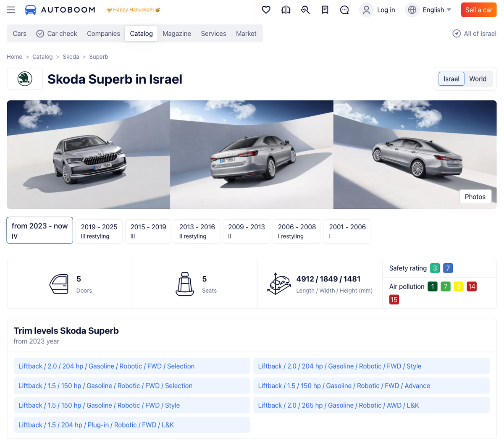The height and width of the screenshot is (446, 504).
Task: Select 2006 - 2008 I restyling generation
Action: (x=297, y=231)
